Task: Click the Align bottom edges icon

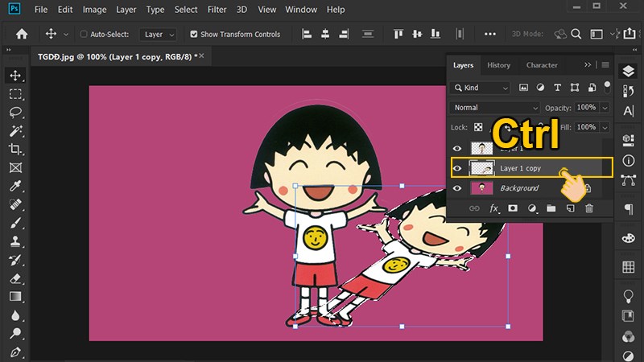Action: 436,34
